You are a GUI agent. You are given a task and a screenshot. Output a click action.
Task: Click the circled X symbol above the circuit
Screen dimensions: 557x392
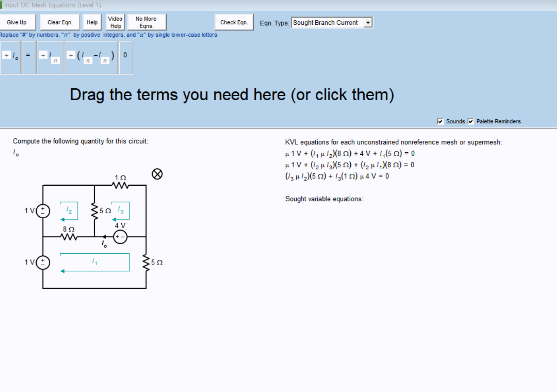click(x=157, y=174)
